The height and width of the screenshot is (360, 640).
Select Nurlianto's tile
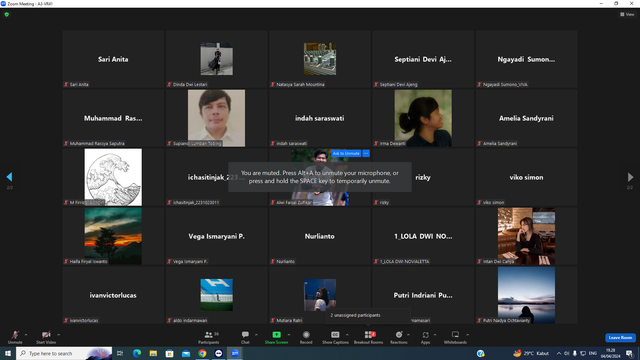[320, 236]
